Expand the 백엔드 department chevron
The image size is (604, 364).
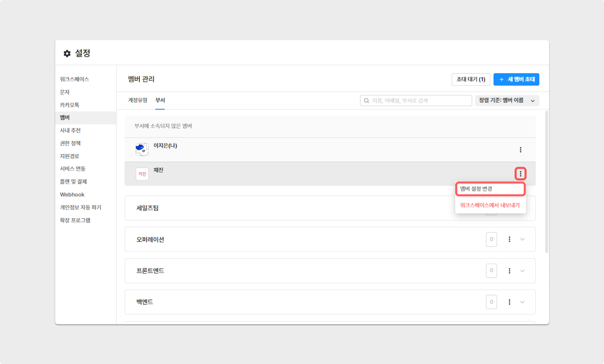pos(522,302)
